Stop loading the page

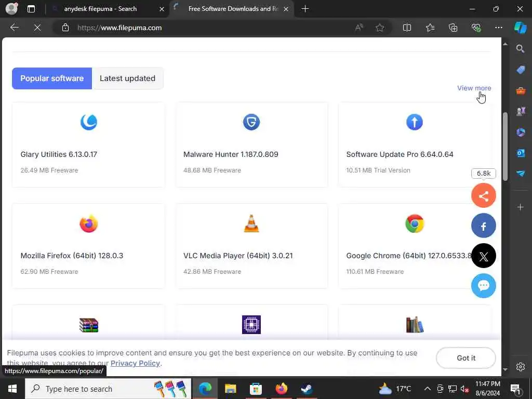click(x=37, y=28)
